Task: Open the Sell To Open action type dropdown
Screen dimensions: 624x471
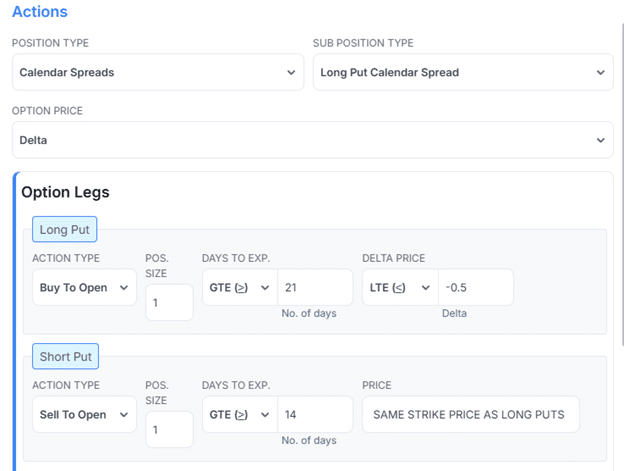Action: click(x=84, y=414)
